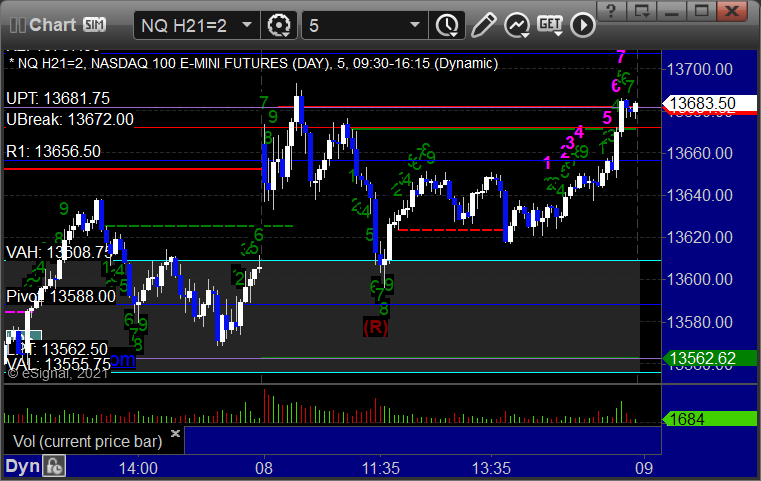Click the replay play button icon
This screenshot has height=481, width=761.
[x=582, y=25]
